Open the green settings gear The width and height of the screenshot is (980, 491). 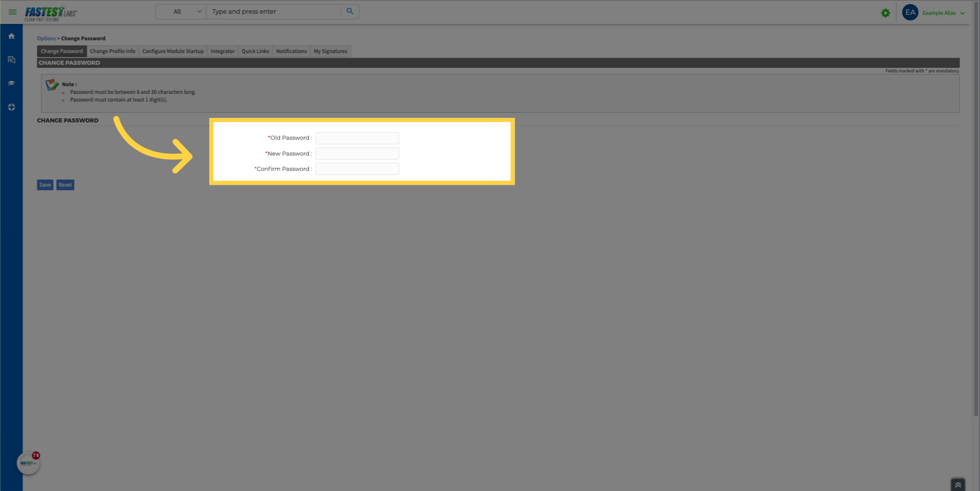(885, 13)
